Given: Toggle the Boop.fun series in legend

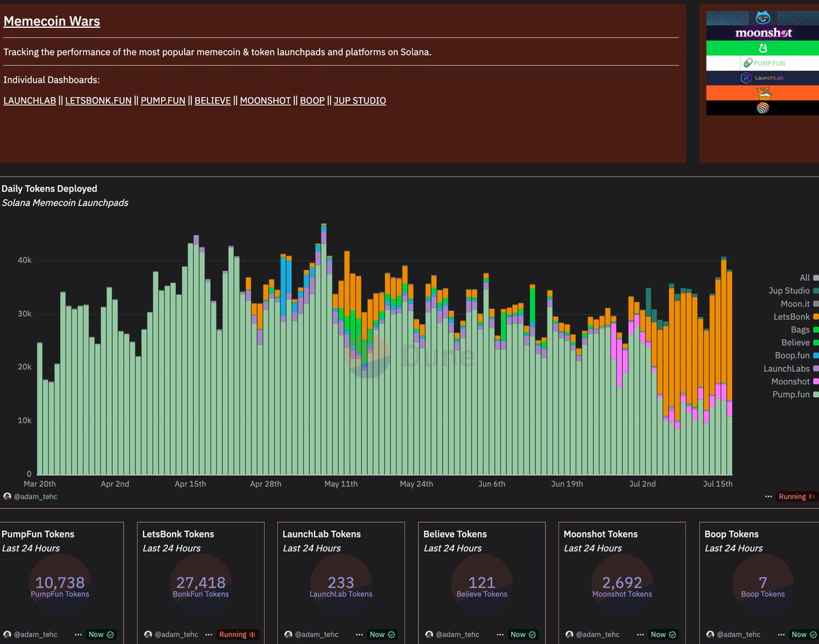Looking at the screenshot, I should 796,355.
